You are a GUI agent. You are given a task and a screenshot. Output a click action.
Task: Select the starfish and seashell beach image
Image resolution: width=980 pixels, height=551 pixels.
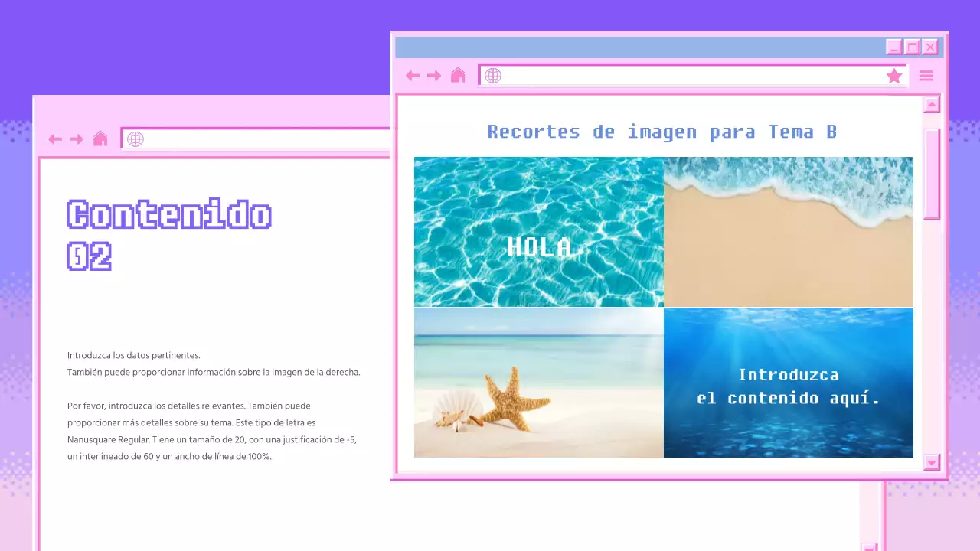pyautogui.click(x=538, y=382)
